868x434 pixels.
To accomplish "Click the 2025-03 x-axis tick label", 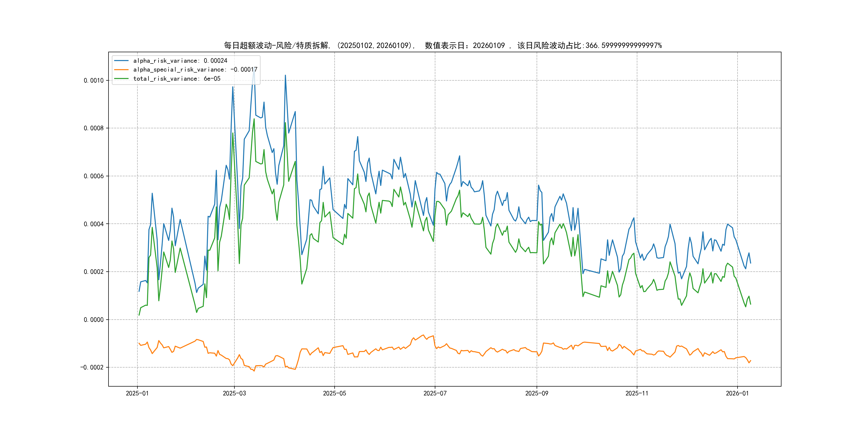I will tap(234, 393).
